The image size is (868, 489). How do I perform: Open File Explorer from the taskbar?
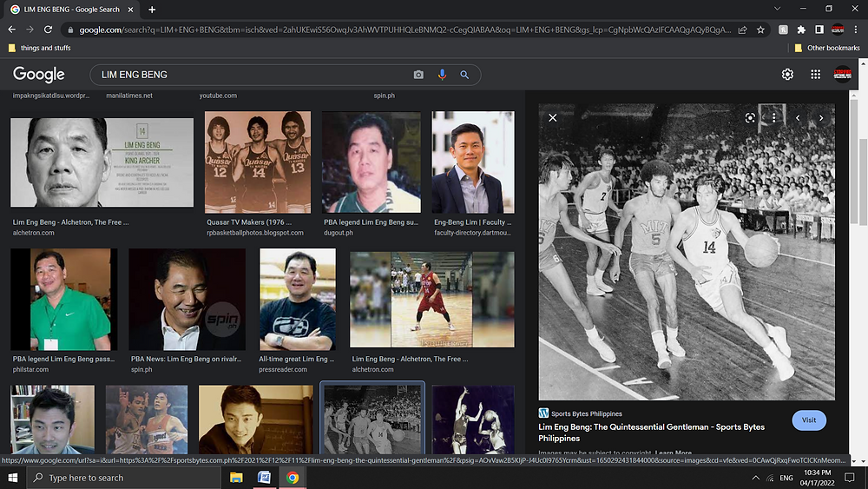point(236,478)
